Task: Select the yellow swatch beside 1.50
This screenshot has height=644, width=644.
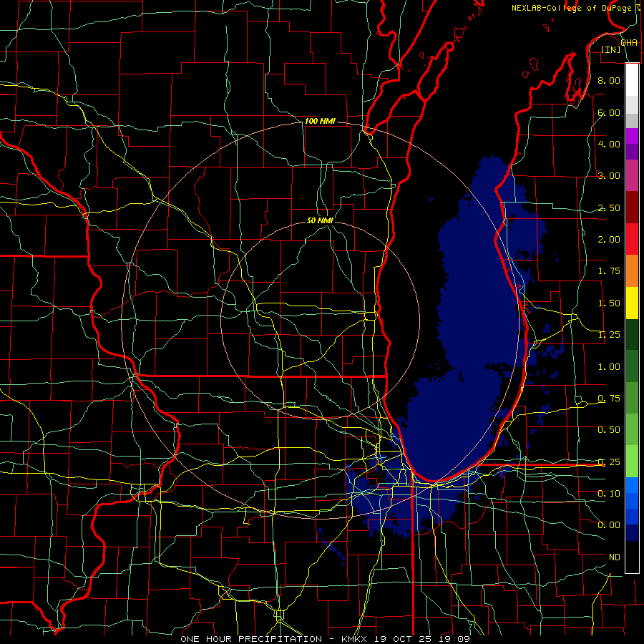Action: [x=632, y=303]
